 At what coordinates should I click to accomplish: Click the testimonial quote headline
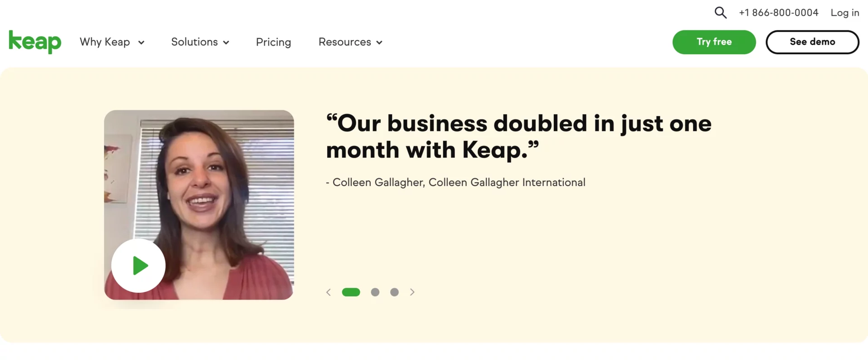point(519,136)
